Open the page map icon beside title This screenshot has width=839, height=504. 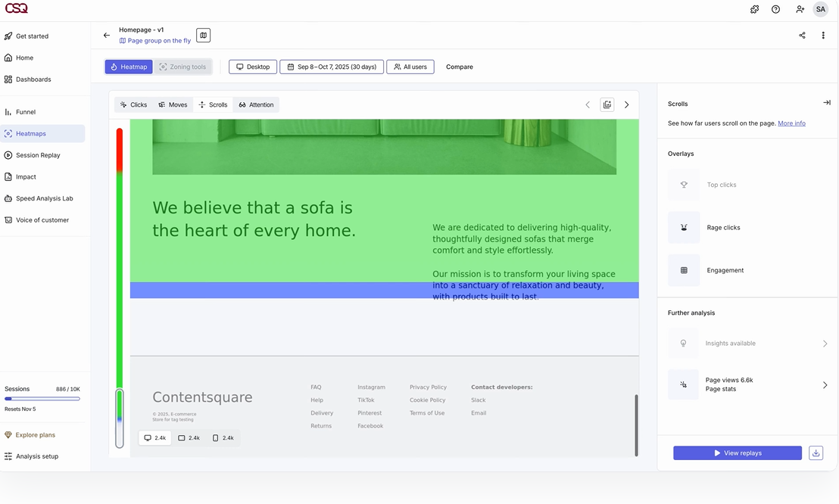(203, 36)
